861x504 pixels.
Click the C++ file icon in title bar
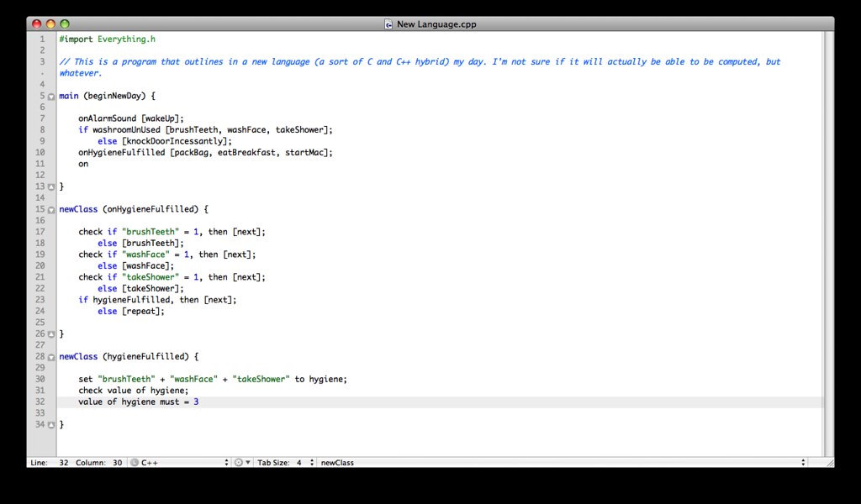(388, 24)
